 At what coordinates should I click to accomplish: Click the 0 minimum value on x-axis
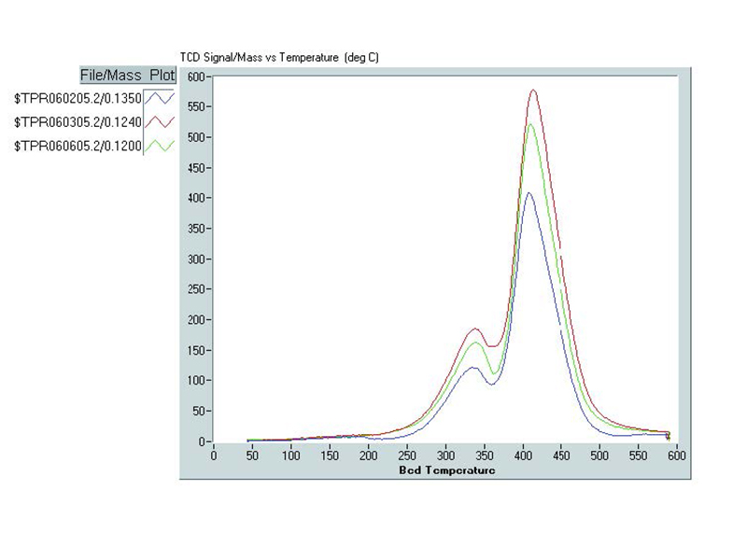tap(214, 457)
